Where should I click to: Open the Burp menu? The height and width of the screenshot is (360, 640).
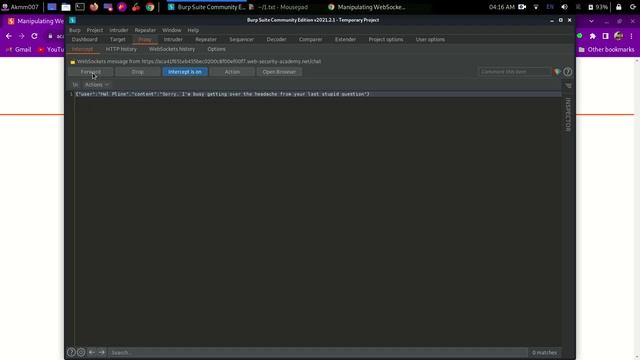(x=75, y=30)
